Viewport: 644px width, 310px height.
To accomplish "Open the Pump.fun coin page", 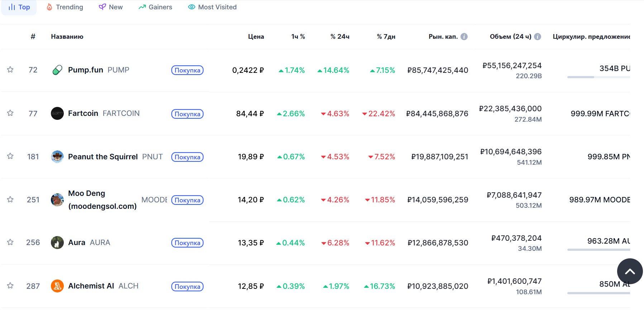I will 86,70.
